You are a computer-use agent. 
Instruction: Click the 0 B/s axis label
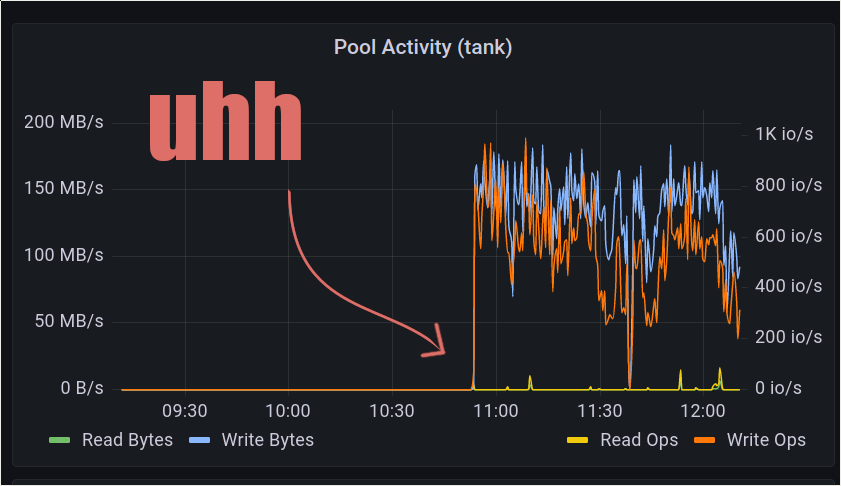pos(82,388)
